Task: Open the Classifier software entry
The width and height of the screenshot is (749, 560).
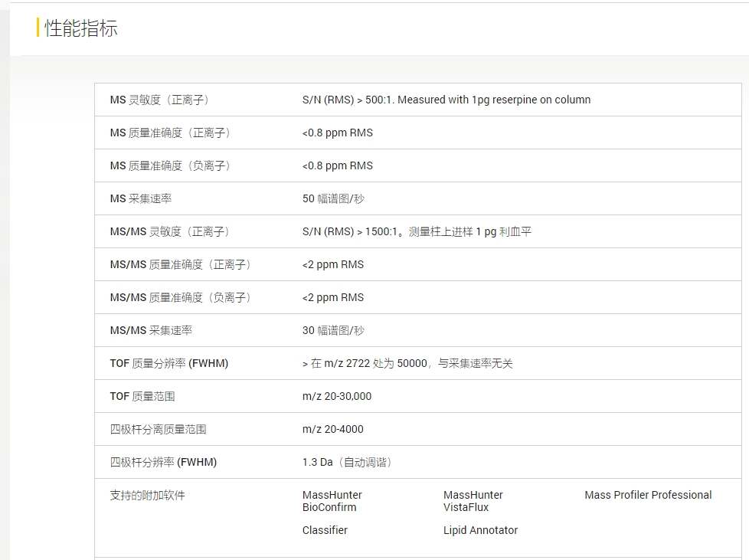Action: (325, 530)
